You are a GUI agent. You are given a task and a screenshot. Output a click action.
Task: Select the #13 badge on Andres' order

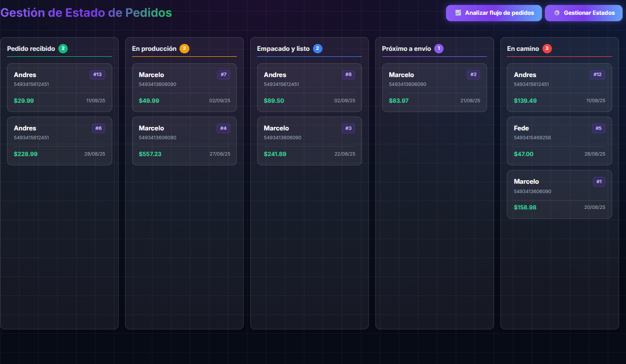click(x=97, y=75)
